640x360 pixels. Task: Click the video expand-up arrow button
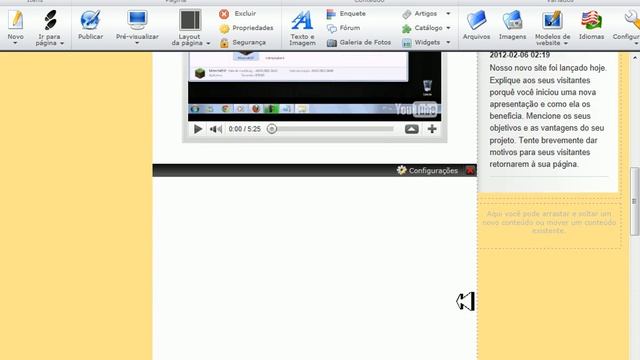(411, 129)
